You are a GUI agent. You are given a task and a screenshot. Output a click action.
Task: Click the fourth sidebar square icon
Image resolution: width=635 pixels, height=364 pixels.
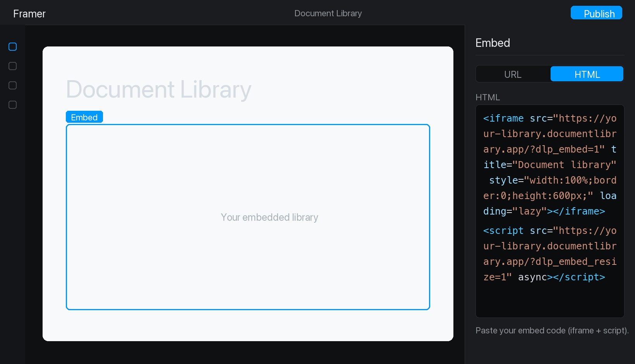(12, 105)
